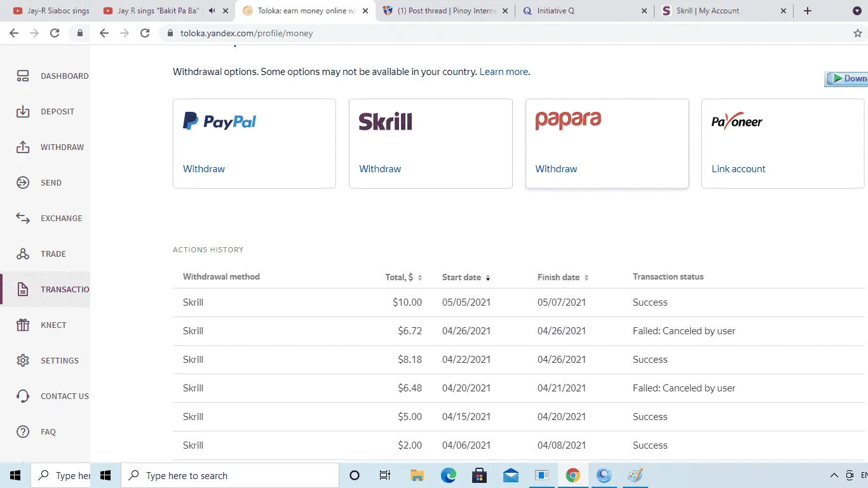
Task: Open the Dashboard icon in the sidebar
Action: [23, 76]
